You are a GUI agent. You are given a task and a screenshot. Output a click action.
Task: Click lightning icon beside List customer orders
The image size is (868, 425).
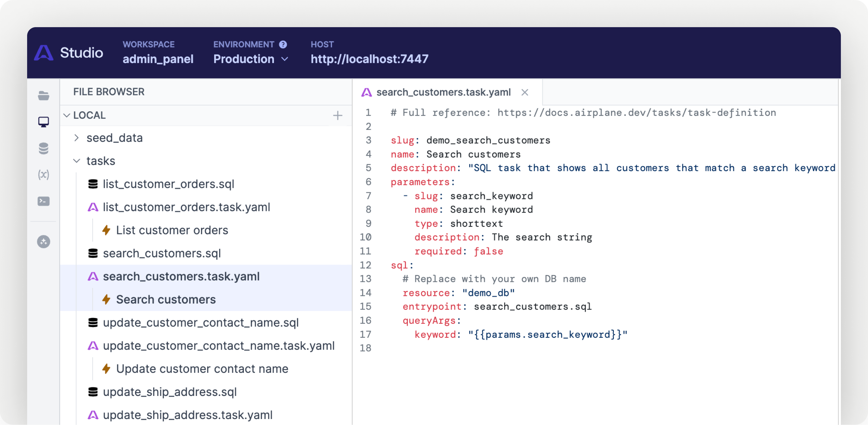[106, 230]
